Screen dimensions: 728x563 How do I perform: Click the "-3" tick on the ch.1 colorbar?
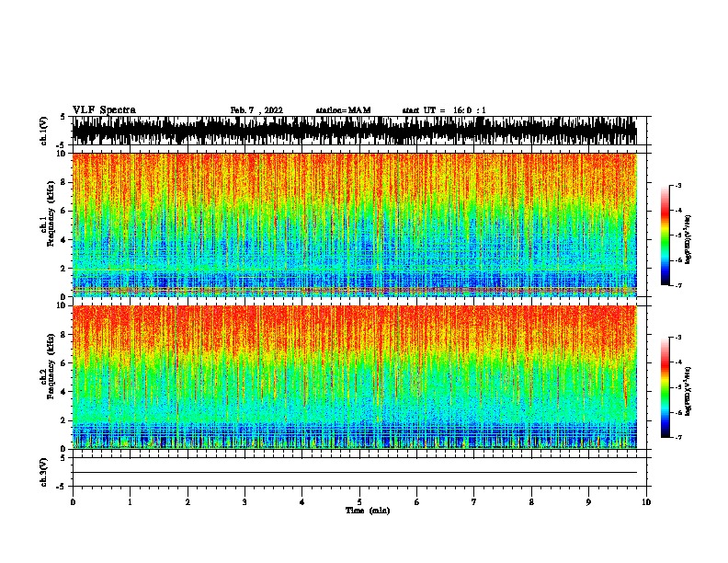click(x=677, y=185)
